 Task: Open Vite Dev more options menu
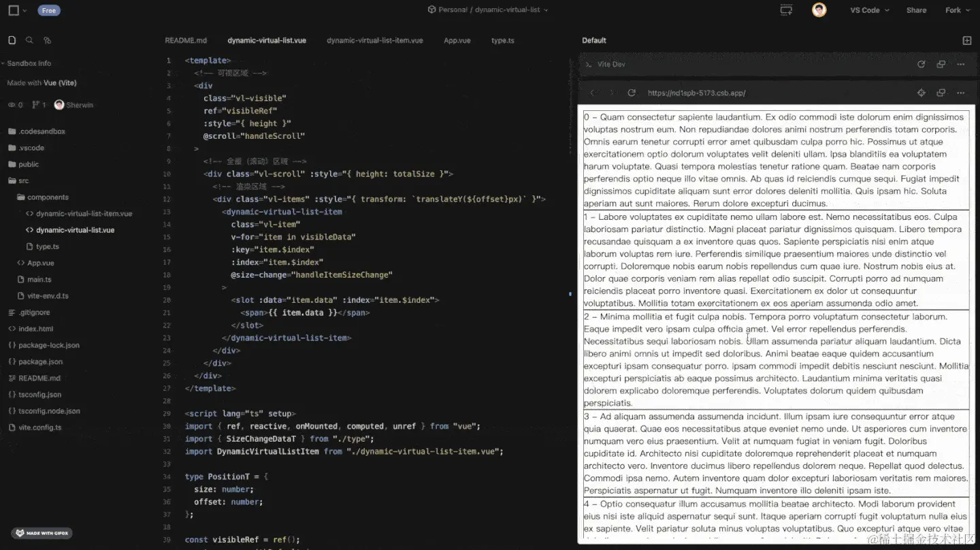point(961,64)
